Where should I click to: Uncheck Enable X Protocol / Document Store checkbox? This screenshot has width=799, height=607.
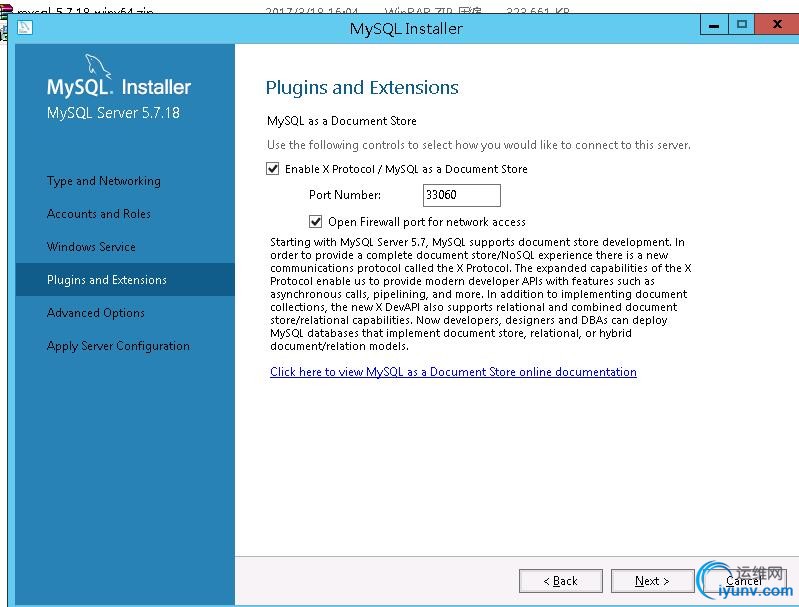[273, 169]
